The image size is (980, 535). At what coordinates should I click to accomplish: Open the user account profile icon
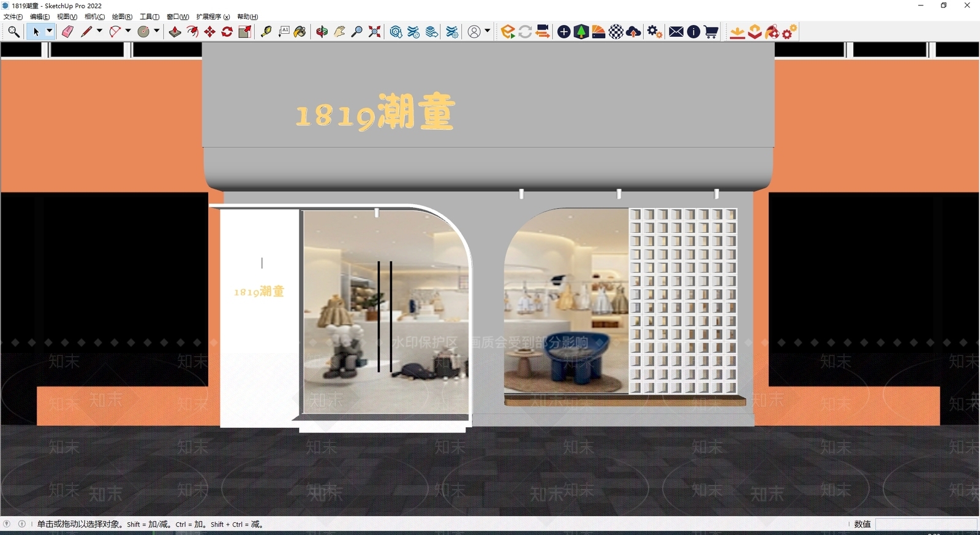tap(474, 32)
